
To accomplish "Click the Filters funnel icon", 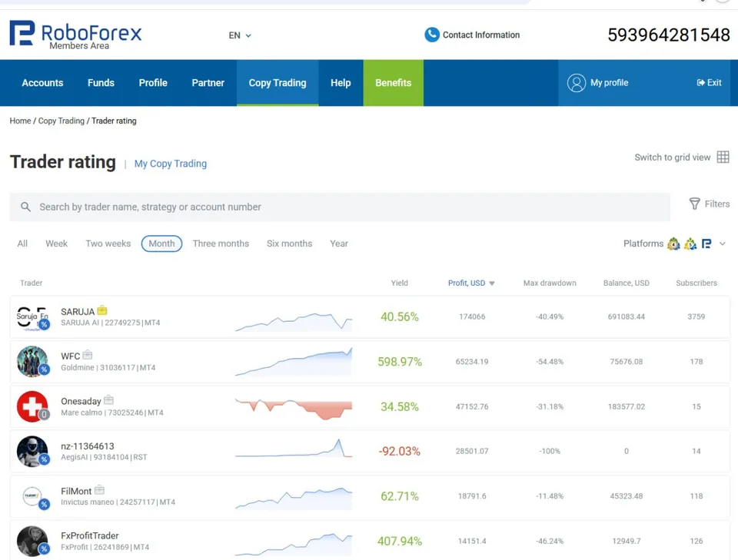I will 694,204.
